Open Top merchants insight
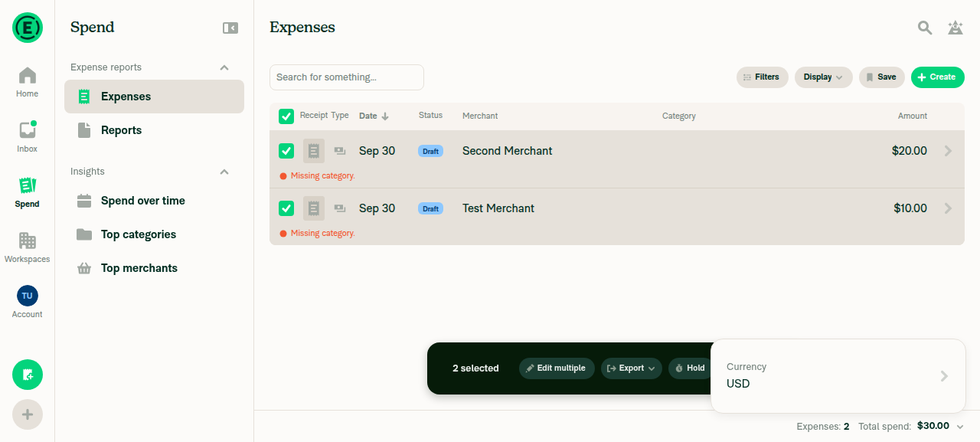The image size is (980, 442). (x=154, y=268)
